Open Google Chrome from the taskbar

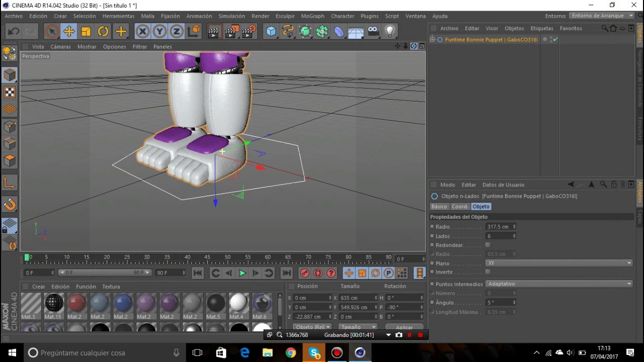click(291, 352)
